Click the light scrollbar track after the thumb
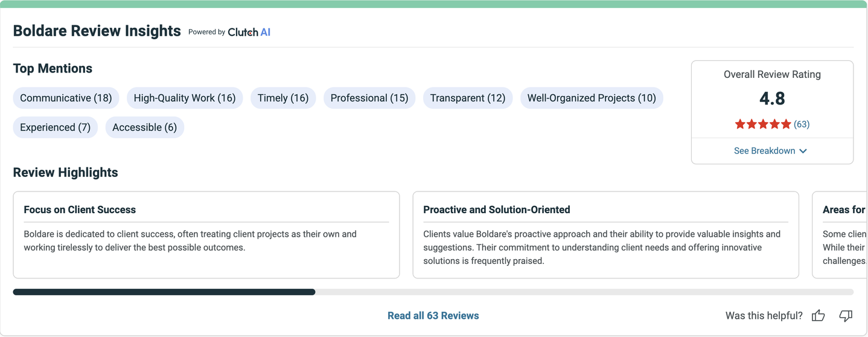The image size is (868, 337). click(x=584, y=292)
